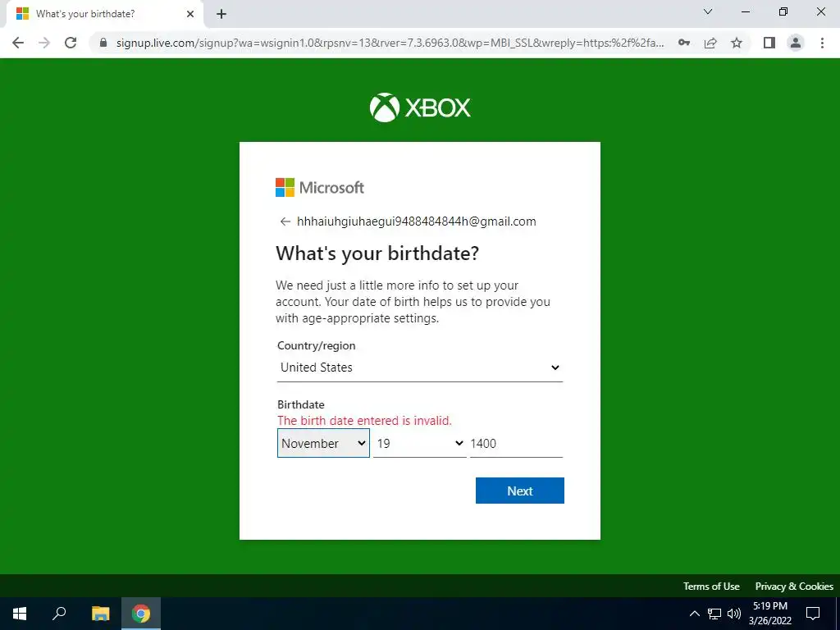Click the Next button
Viewport: 840px width, 630px height.
pyautogui.click(x=519, y=491)
